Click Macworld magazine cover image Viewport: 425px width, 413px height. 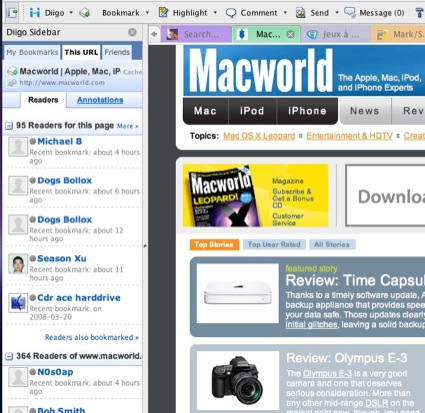click(x=224, y=196)
